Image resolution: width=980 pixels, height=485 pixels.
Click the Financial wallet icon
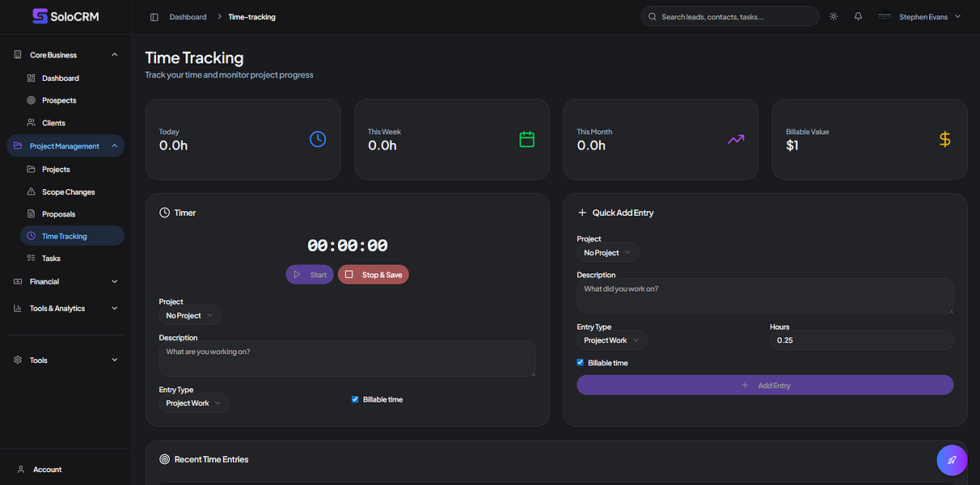pos(18,281)
